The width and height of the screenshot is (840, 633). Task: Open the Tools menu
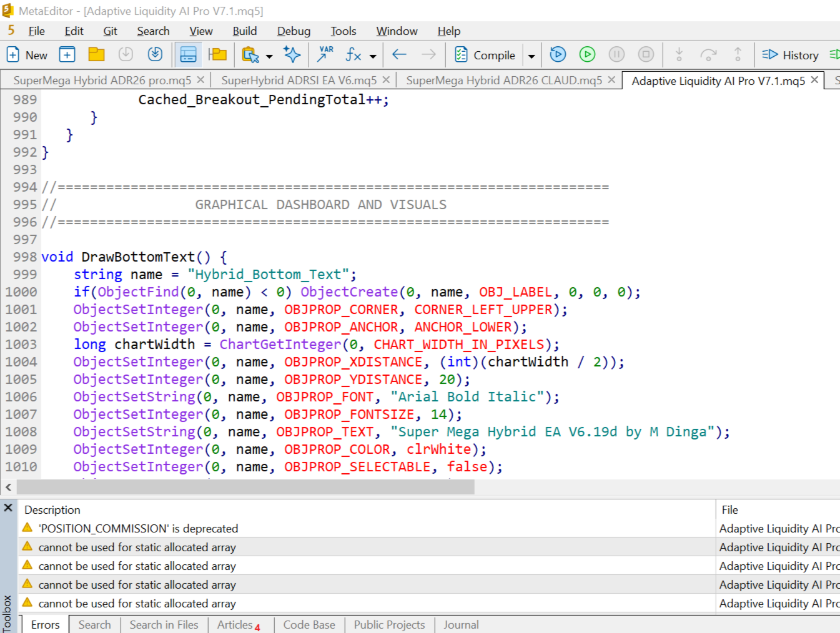(x=343, y=31)
